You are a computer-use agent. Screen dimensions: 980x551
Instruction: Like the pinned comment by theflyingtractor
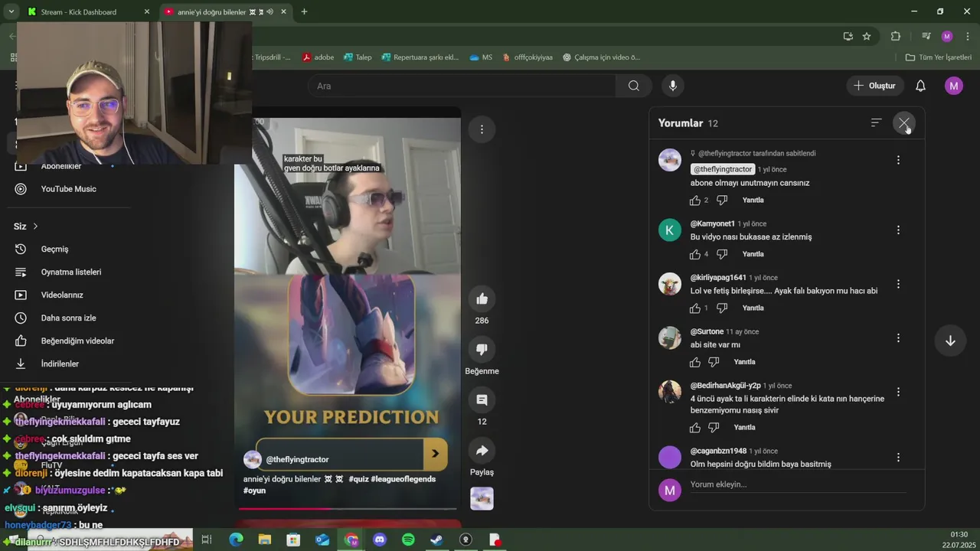tap(695, 201)
